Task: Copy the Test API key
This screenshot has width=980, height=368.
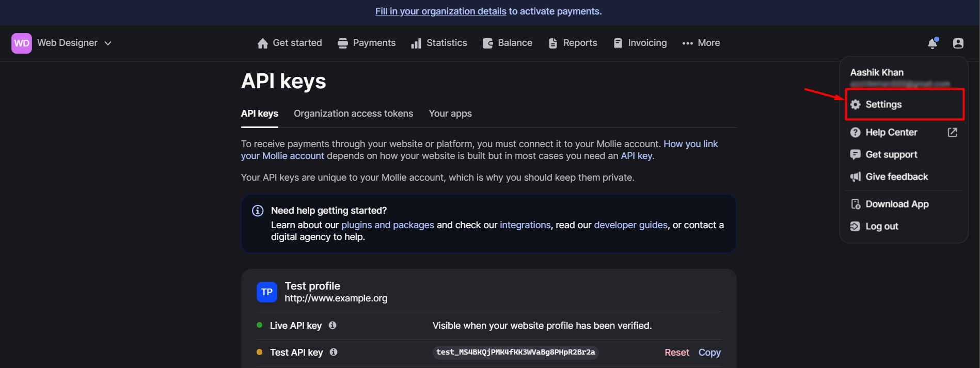Action: [709, 353]
